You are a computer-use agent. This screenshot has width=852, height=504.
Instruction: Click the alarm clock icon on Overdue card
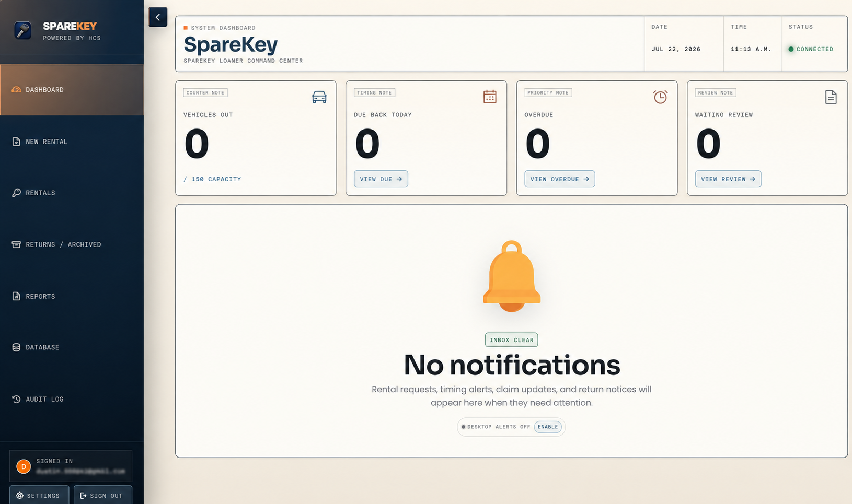660,97
